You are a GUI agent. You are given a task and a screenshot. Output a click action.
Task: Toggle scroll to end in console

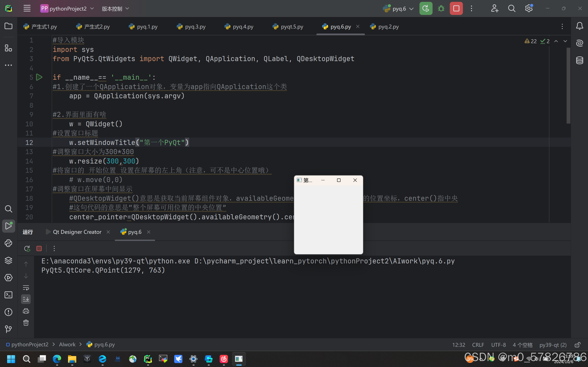pos(26,299)
